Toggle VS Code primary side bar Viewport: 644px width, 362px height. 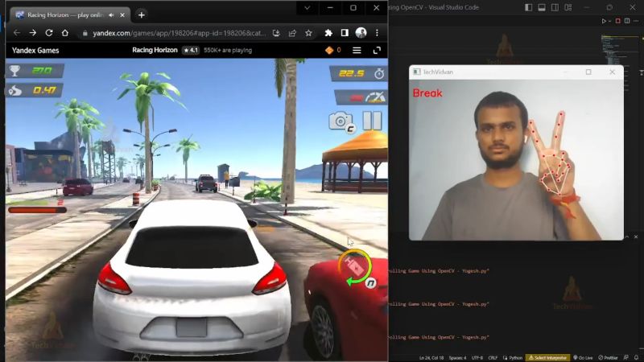point(529,7)
